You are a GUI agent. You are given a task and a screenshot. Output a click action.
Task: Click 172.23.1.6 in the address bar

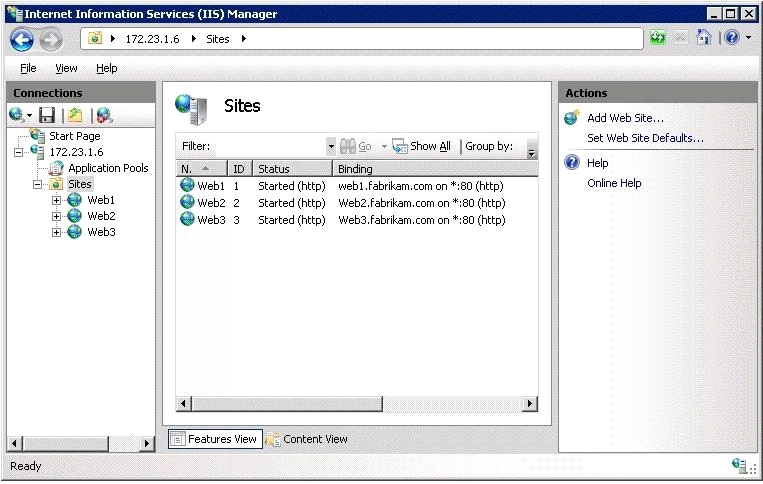[152, 39]
